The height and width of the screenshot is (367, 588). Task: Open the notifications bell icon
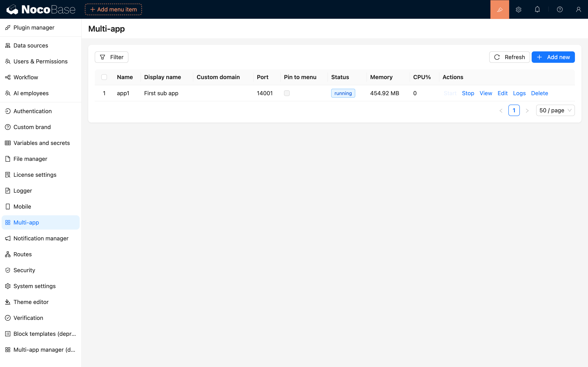click(x=537, y=9)
